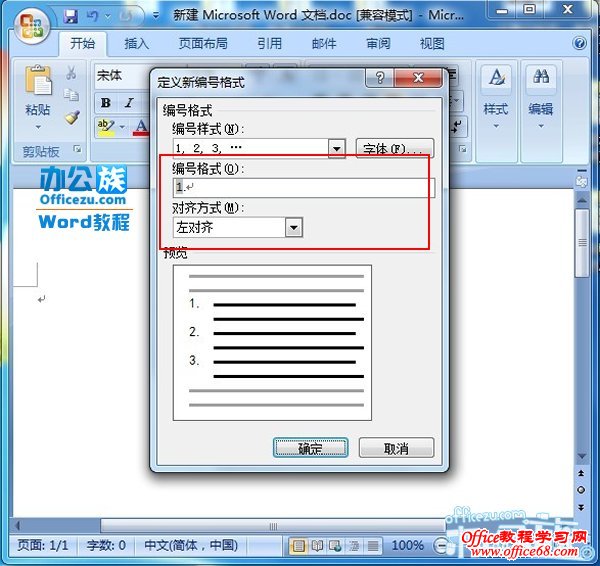Screen dimensions: 600x566
Task: Click the Paste clipboard icon
Action: click(x=38, y=80)
